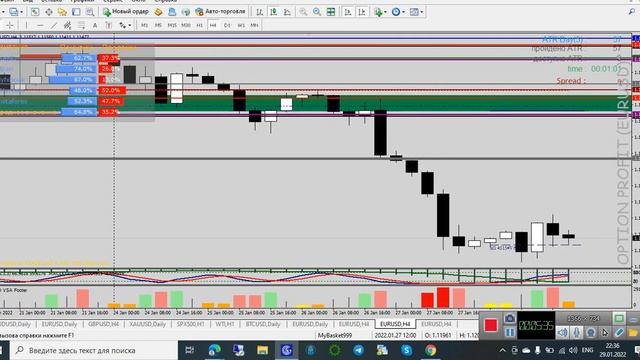Screen dimensions: 640x360
Task: Expand the arrows tool dropdown
Action: pos(130,25)
